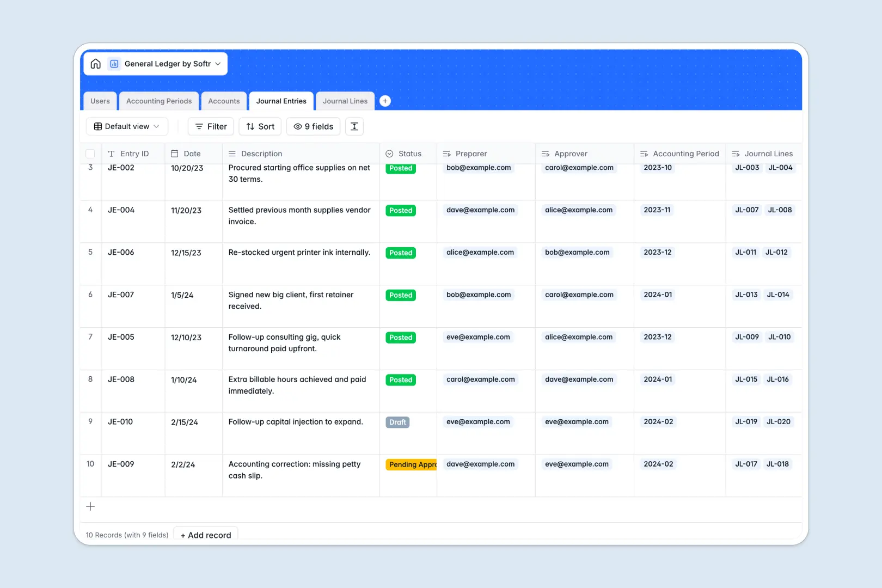Click the green Posted badge on JE-007
Screen dimensions: 882x588
click(x=400, y=295)
